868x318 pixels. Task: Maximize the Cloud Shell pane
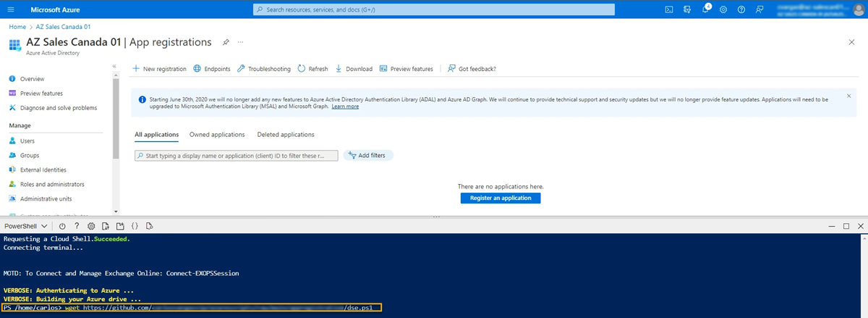point(846,226)
